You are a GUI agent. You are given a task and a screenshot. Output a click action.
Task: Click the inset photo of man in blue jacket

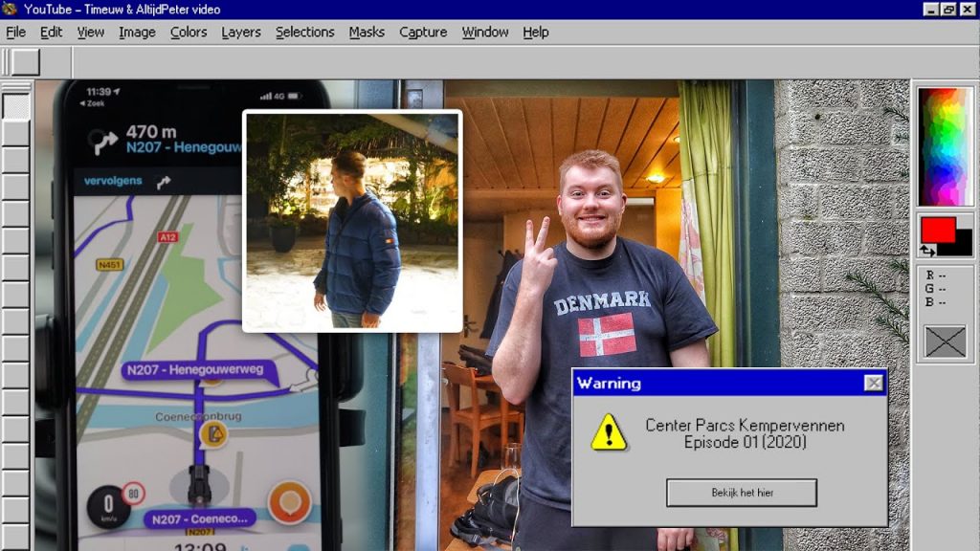352,221
